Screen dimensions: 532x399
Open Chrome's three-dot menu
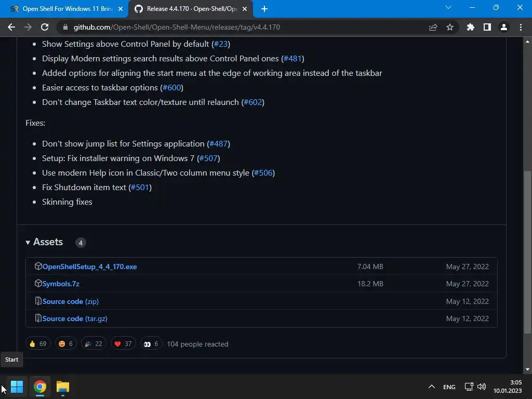coord(521,27)
